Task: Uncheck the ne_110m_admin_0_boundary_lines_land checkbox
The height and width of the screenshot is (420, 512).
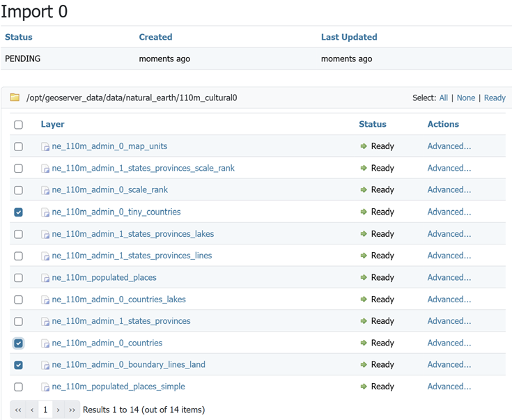Action: pos(18,365)
